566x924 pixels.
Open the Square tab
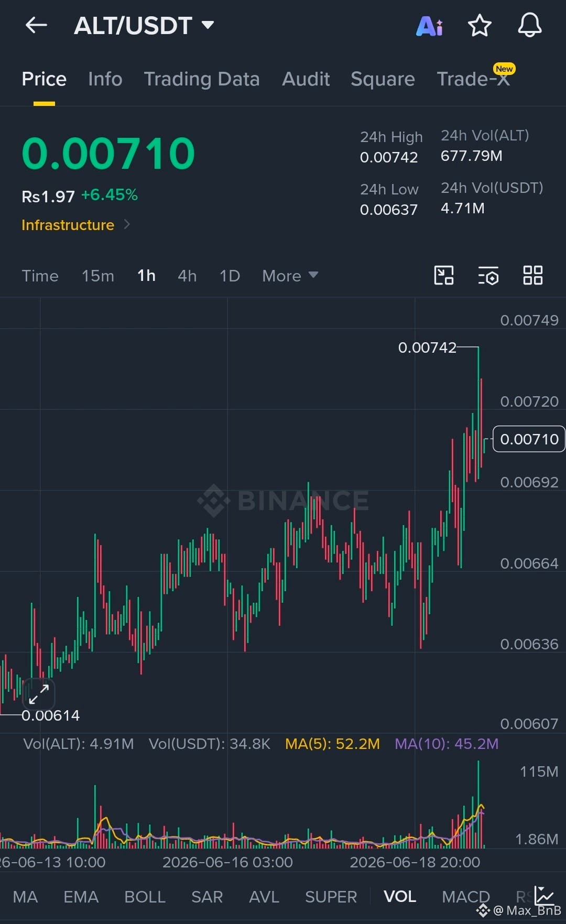(383, 79)
